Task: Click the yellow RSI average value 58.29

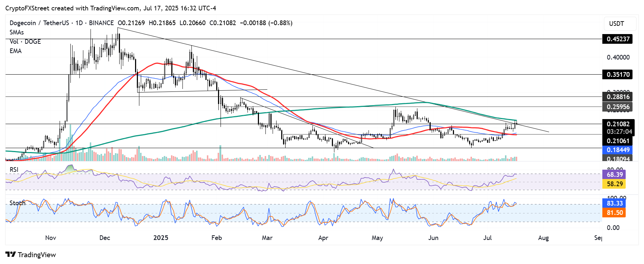Action: 614,184
